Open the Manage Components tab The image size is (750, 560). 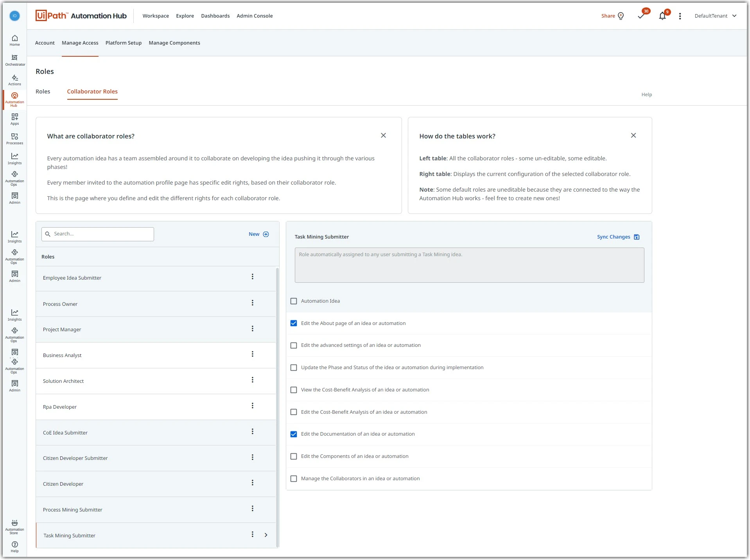[174, 43]
